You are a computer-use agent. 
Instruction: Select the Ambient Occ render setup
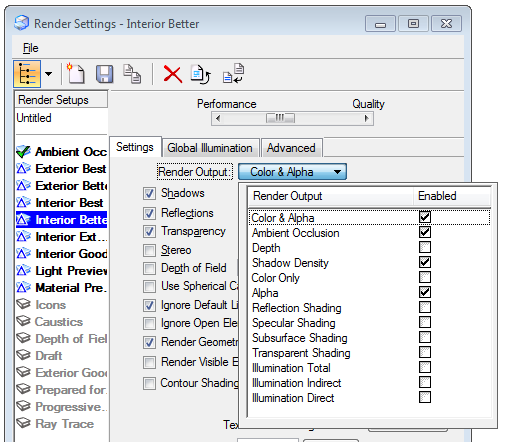62,152
